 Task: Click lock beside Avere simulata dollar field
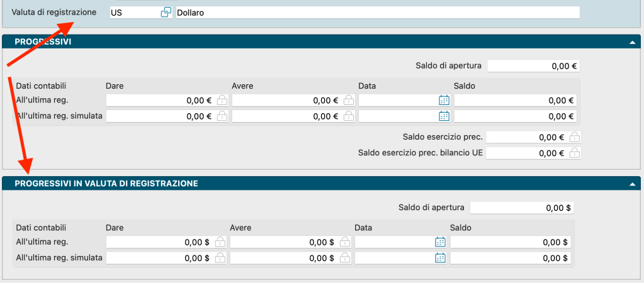(345, 258)
